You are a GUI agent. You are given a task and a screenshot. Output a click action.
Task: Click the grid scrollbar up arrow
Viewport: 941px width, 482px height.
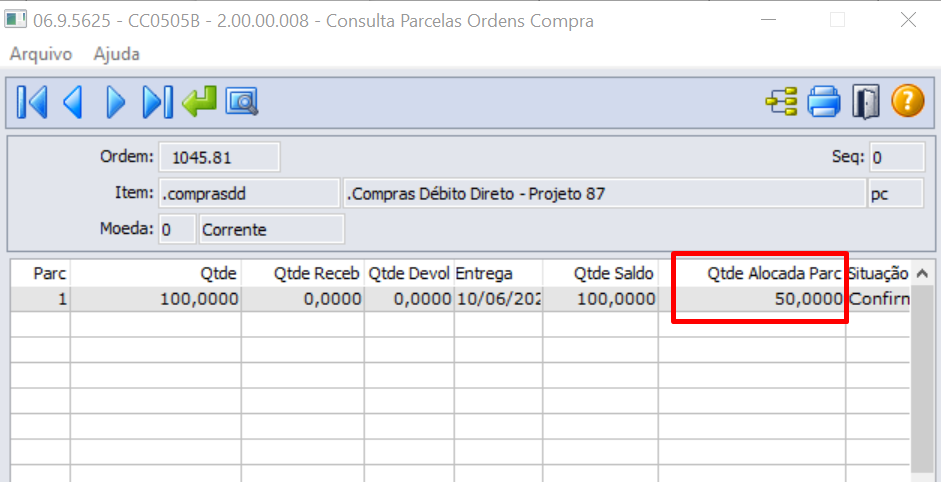pyautogui.click(x=922, y=273)
